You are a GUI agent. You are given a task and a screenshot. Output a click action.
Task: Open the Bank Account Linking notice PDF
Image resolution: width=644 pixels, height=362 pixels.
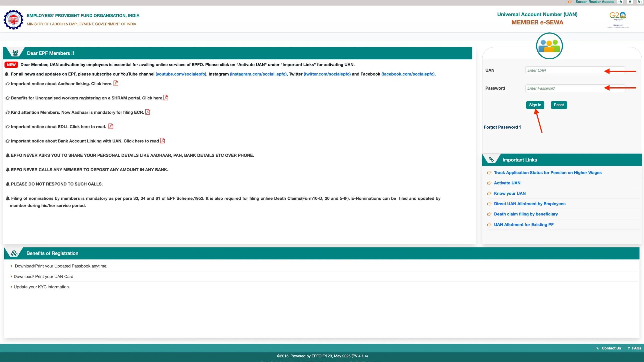click(x=162, y=141)
